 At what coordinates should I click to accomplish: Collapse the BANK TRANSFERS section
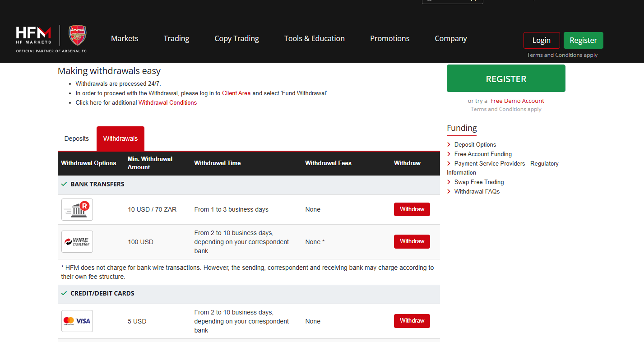pyautogui.click(x=249, y=185)
